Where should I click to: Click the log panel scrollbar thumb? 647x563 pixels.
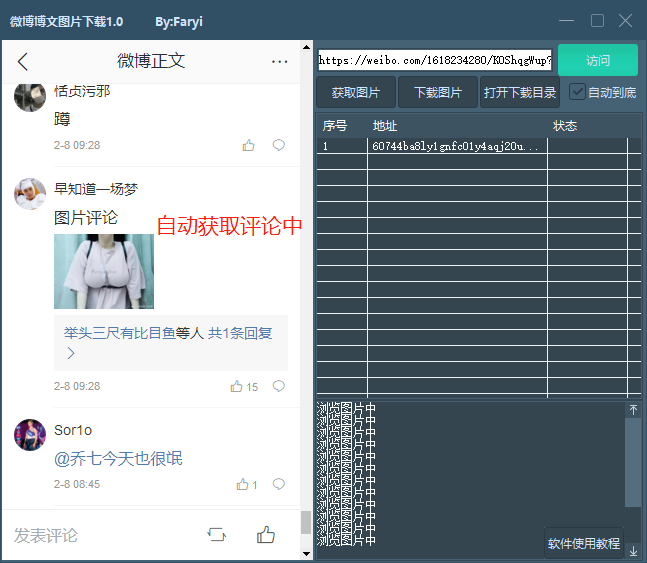[633, 463]
